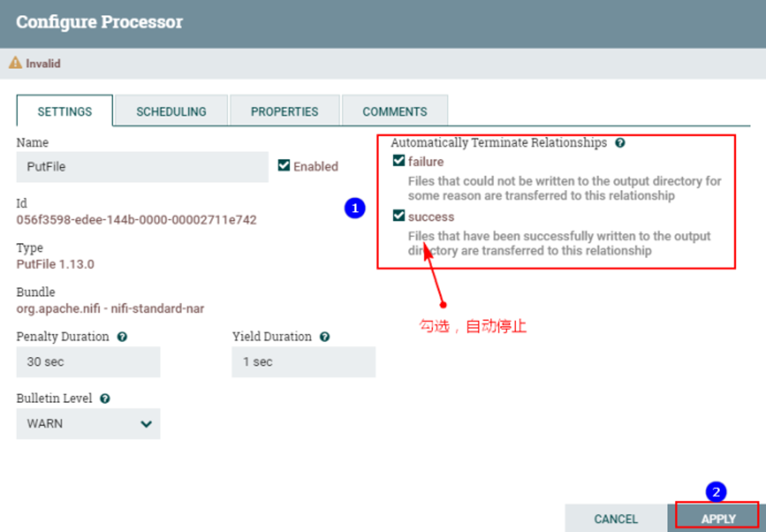This screenshot has height=532, width=766.
Task: Click the Name field containing PutFile
Action: (142, 167)
